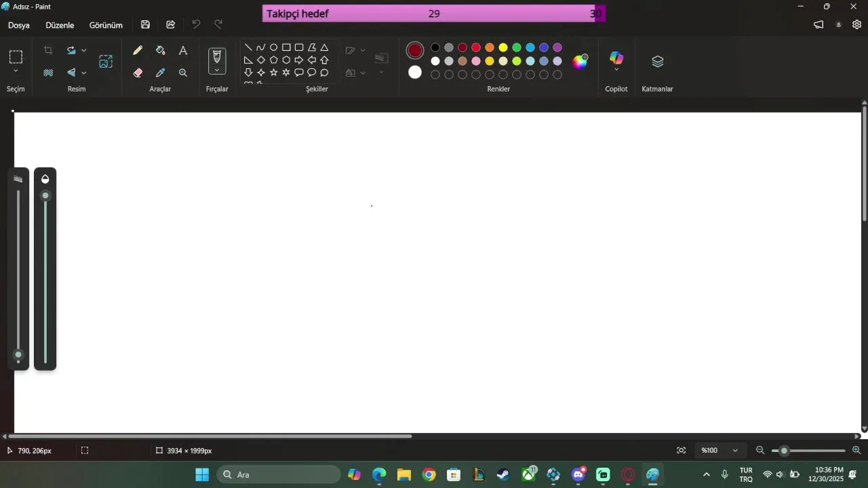This screenshot has height=488, width=868.
Task: Pick the black color swatch
Action: [x=435, y=47]
